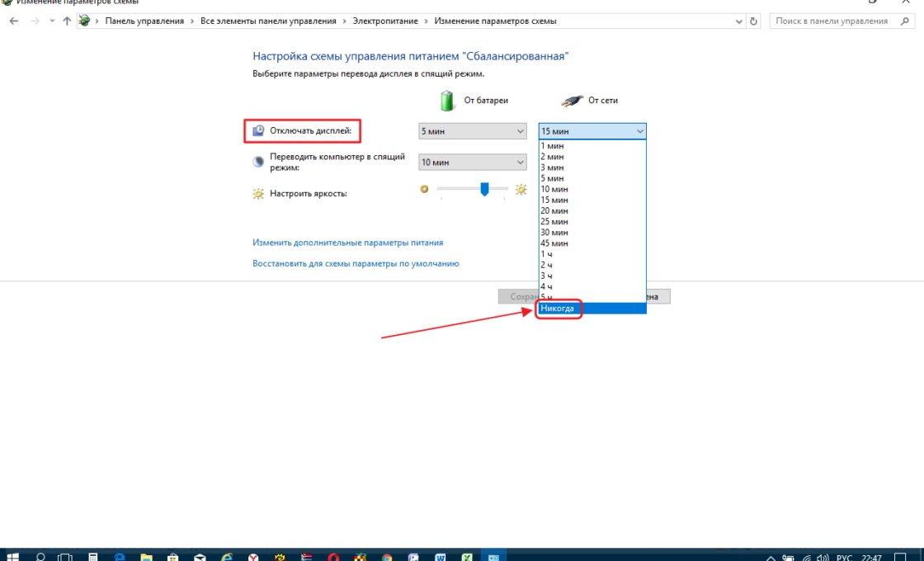The width and height of the screenshot is (924, 561).
Task: Click the Control Panel icon in the address bar
Action: click(85, 21)
